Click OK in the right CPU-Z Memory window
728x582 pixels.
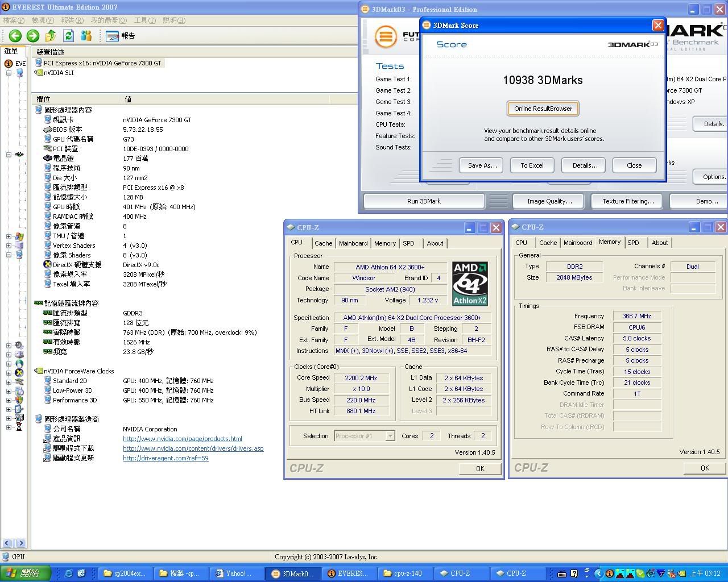[x=705, y=468]
